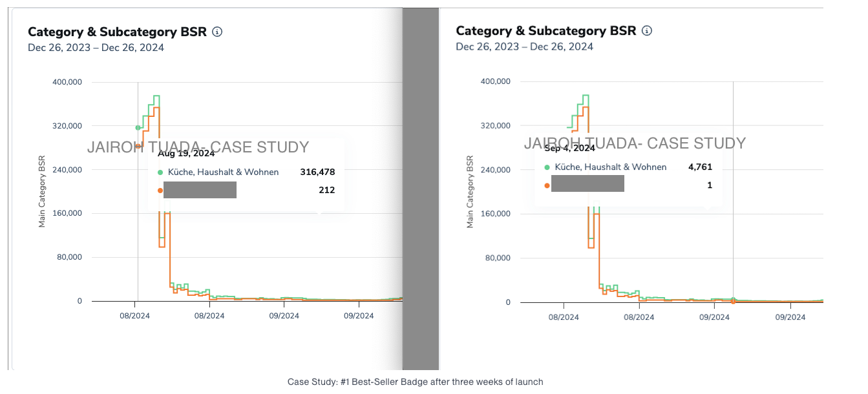Click 80,000 y-axis label on left chart
Viewport: 868px width, 394px height.
69,257
